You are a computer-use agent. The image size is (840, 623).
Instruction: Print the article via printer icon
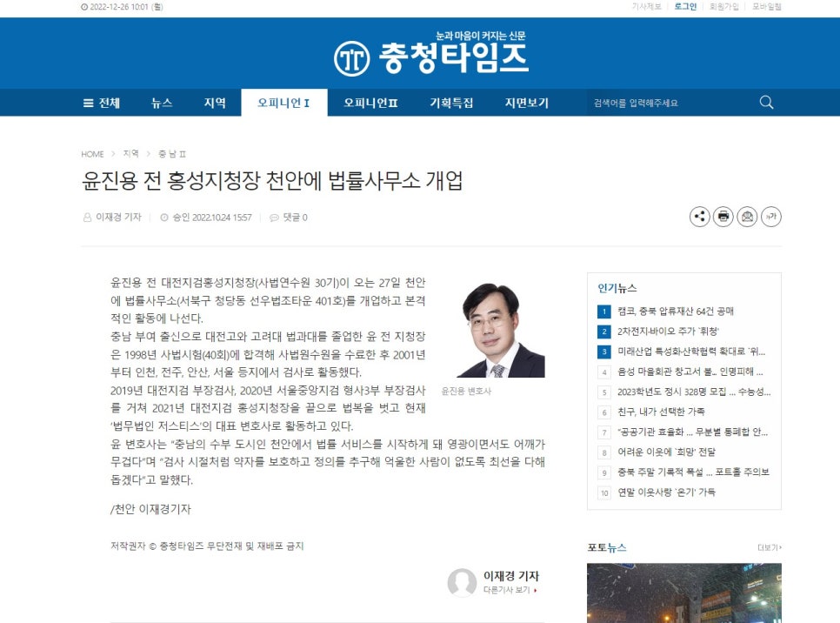click(x=723, y=217)
